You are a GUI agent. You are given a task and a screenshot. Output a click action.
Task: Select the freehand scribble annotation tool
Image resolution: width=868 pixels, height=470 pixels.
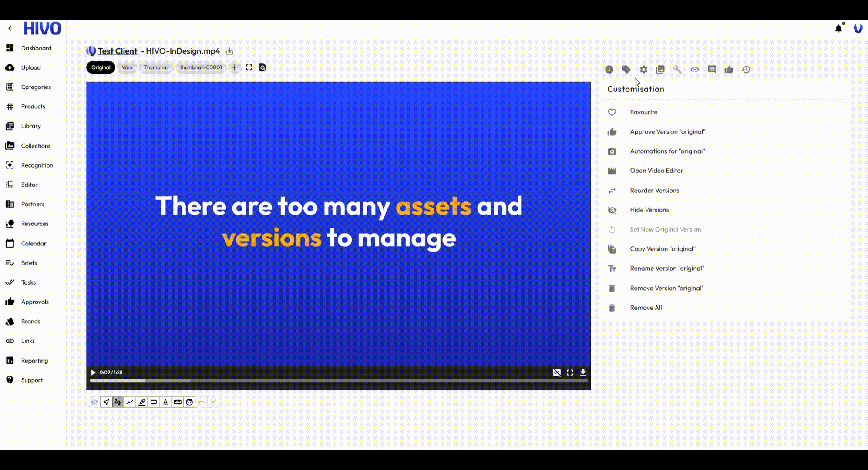118,402
